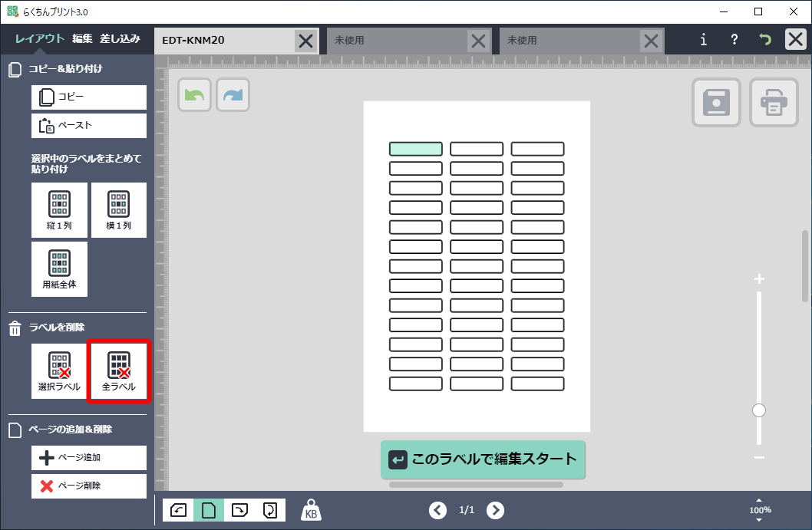Go to next page arrow
The height and width of the screenshot is (530, 812).
pyautogui.click(x=496, y=510)
